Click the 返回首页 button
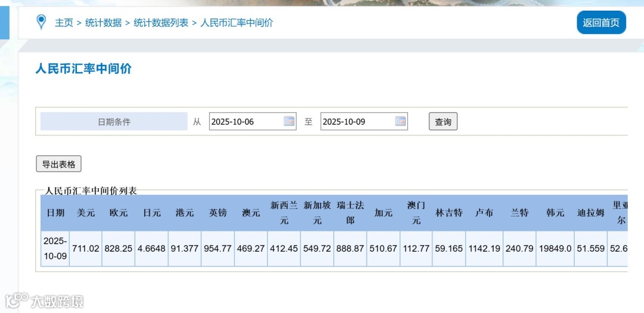Image resolution: width=644 pixels, height=313 pixels. [x=601, y=23]
